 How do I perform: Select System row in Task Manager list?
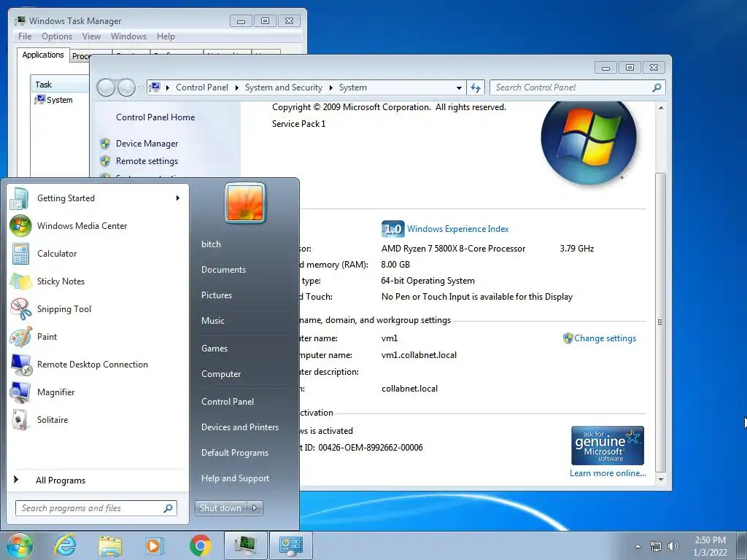(60, 99)
